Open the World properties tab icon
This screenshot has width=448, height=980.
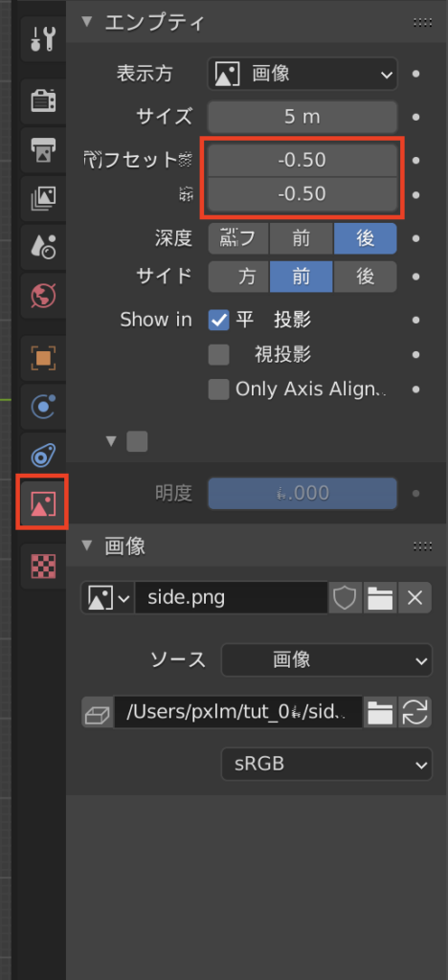(43, 295)
